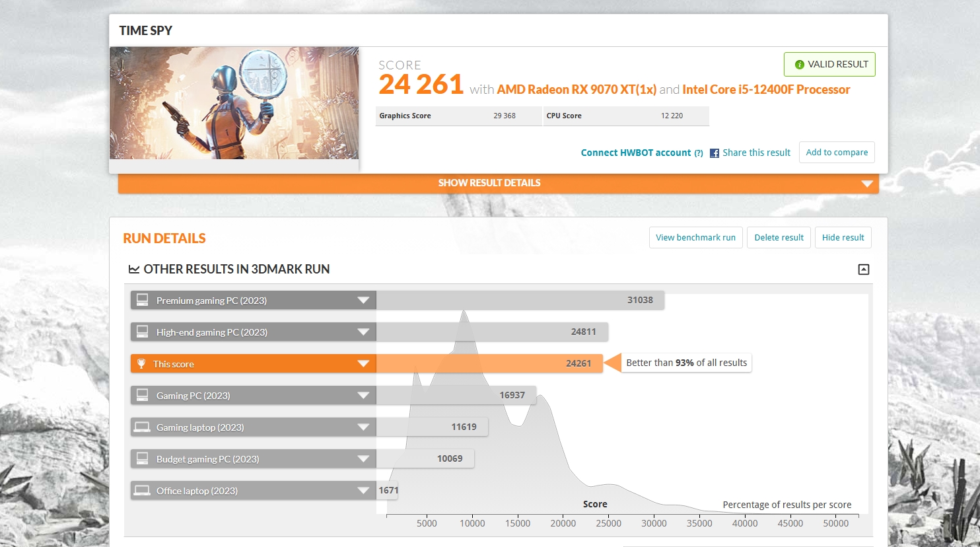Click the CPU Score value 12 220
Viewport: 980px width, 547px height.
(x=672, y=116)
